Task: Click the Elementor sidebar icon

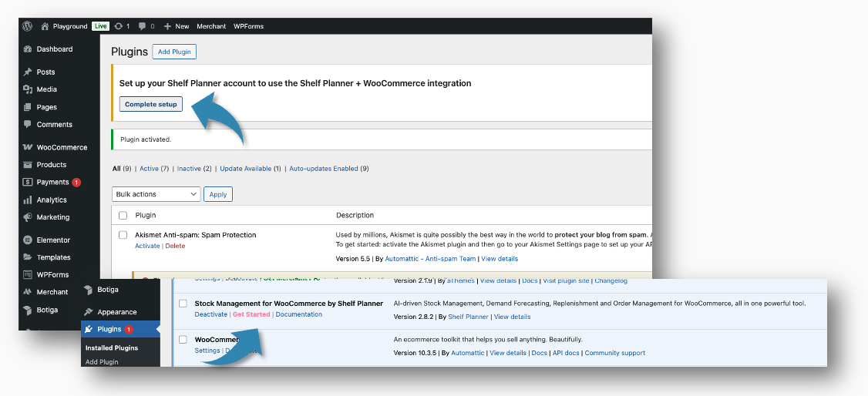Action: [28, 240]
